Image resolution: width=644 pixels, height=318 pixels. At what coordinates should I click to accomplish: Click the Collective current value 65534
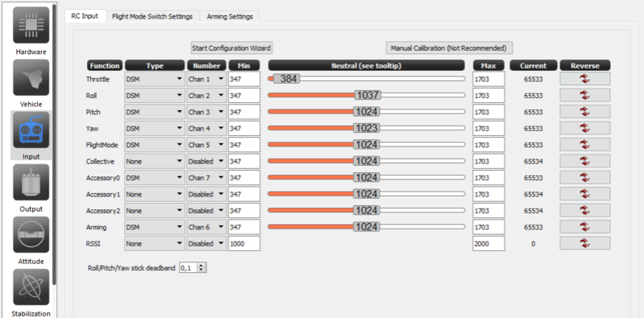coord(533,162)
